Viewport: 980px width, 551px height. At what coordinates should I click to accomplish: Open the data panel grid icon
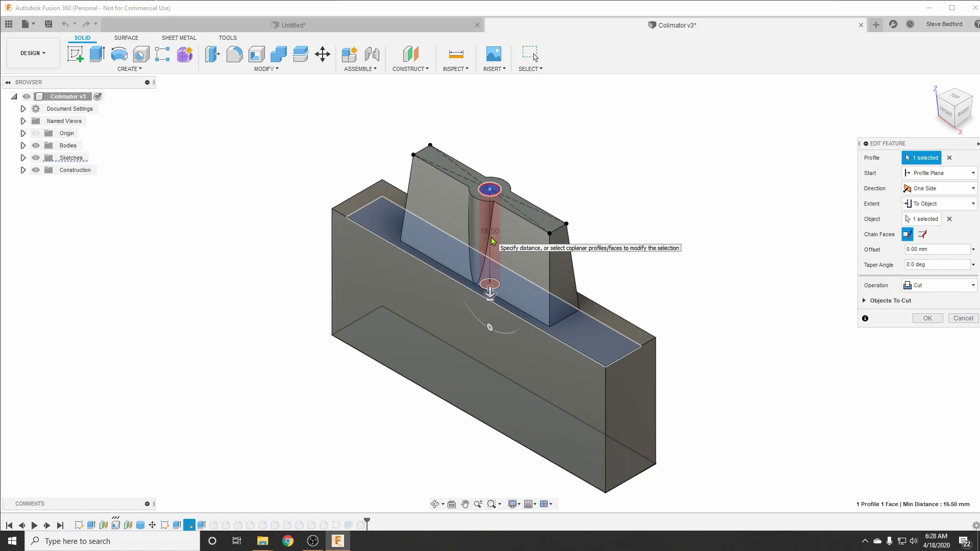[9, 24]
